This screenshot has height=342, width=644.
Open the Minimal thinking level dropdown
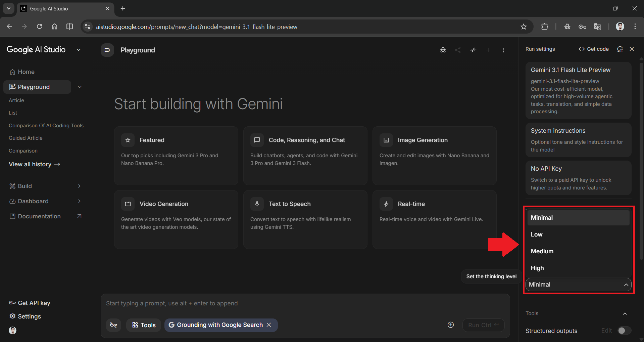tap(578, 285)
